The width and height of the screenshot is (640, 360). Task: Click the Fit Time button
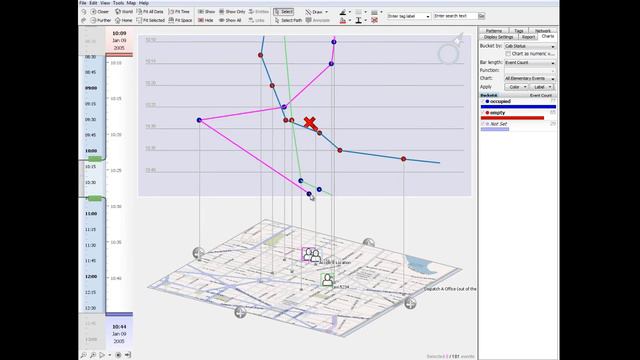[x=179, y=12]
